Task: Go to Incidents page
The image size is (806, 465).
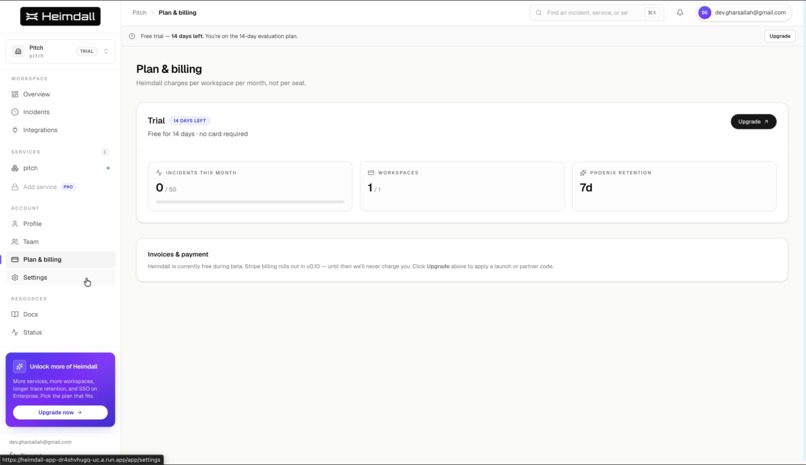Action: [60, 112]
